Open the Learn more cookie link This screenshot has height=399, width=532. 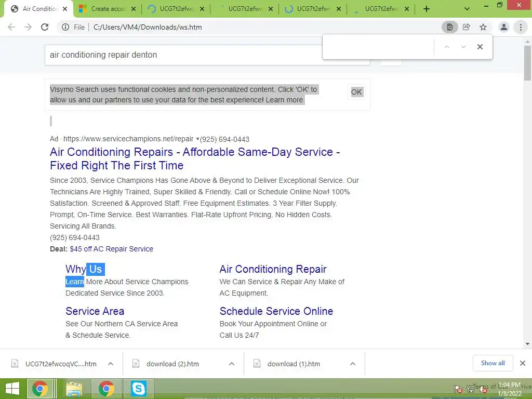pyautogui.click(x=284, y=100)
